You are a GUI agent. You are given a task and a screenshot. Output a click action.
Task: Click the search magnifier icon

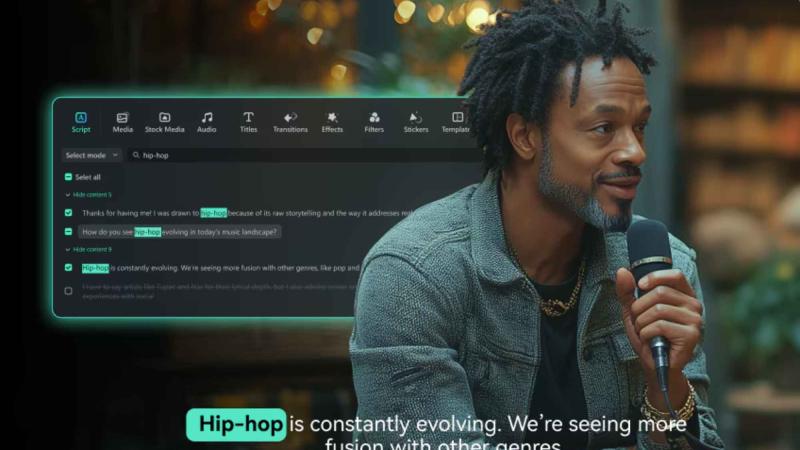tap(136, 155)
